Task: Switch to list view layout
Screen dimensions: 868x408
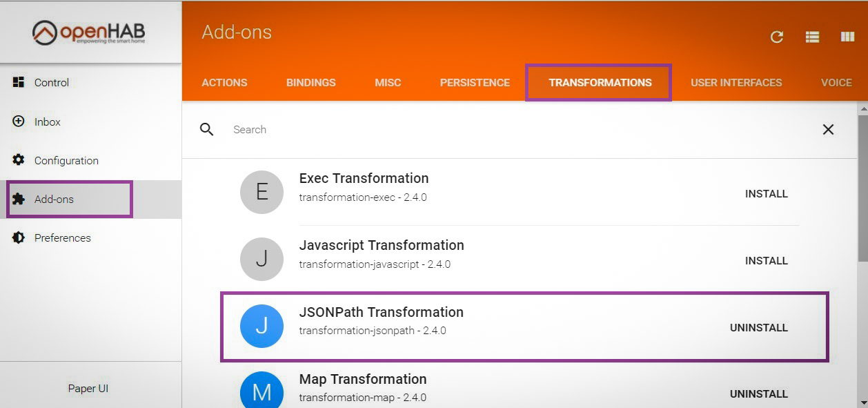Action: [812, 37]
